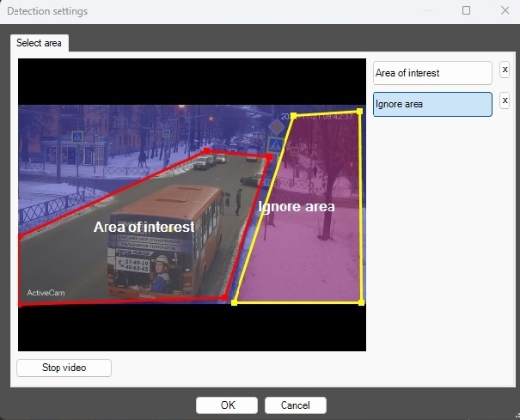520x420 pixels.
Task: Confirm settings with OK button
Action: tap(227, 405)
